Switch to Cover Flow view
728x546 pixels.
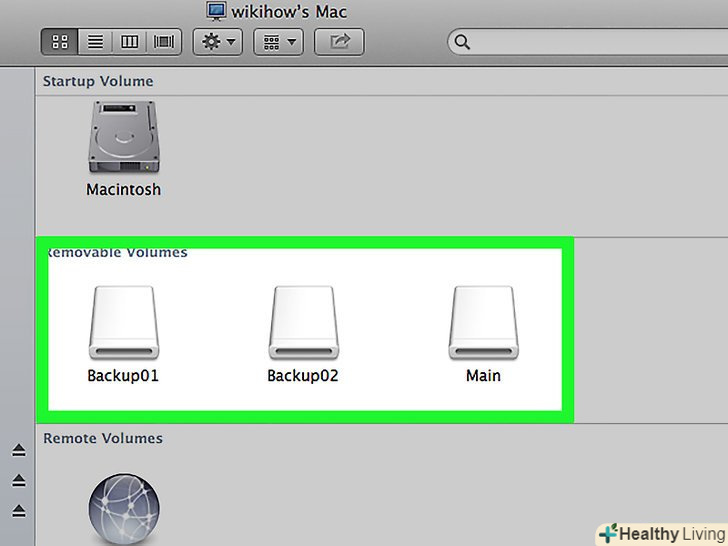point(164,42)
